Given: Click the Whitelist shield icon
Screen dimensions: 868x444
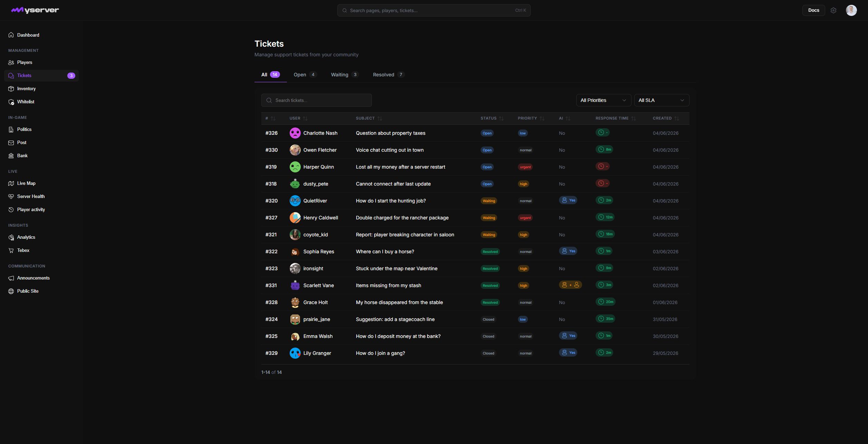Looking at the screenshot, I should click(11, 102).
